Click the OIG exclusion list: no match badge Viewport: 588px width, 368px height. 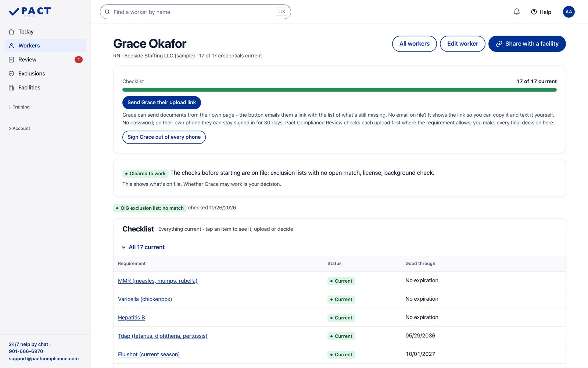[x=150, y=208]
